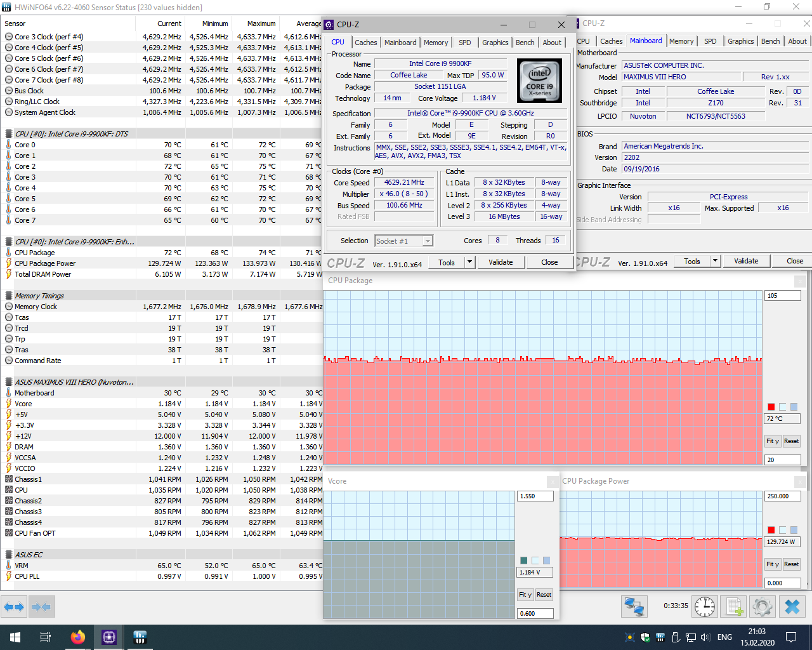The width and height of the screenshot is (812, 650).
Task: Click the fan icon beside Chassis1 row
Action: 9,479
